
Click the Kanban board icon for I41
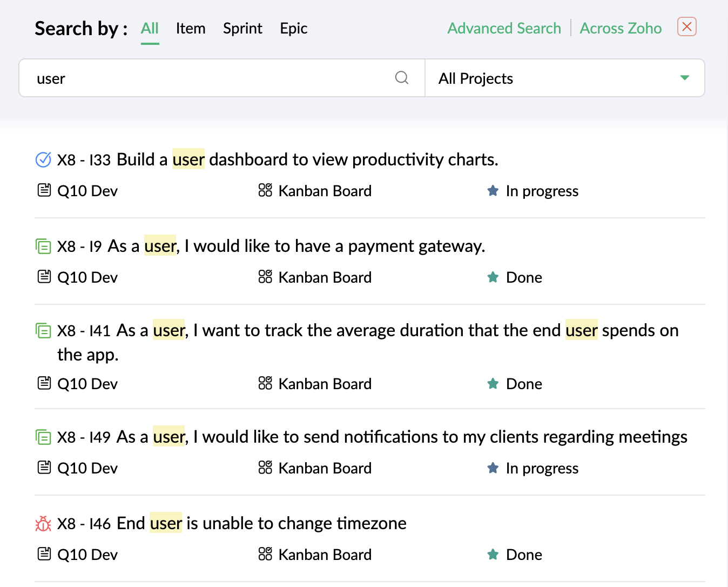[x=265, y=383]
